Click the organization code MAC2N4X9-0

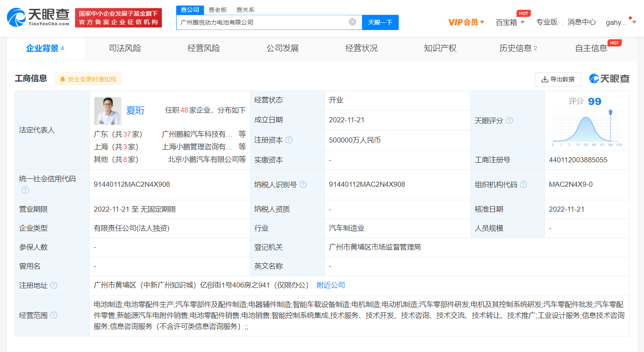[571, 184]
